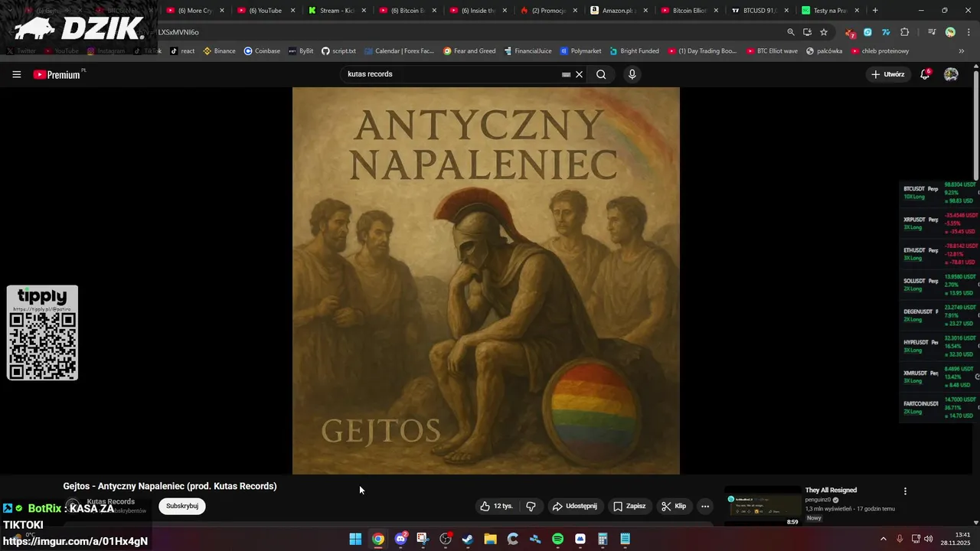Clear the search text with the X
This screenshot has height=551, width=980.
580,74
